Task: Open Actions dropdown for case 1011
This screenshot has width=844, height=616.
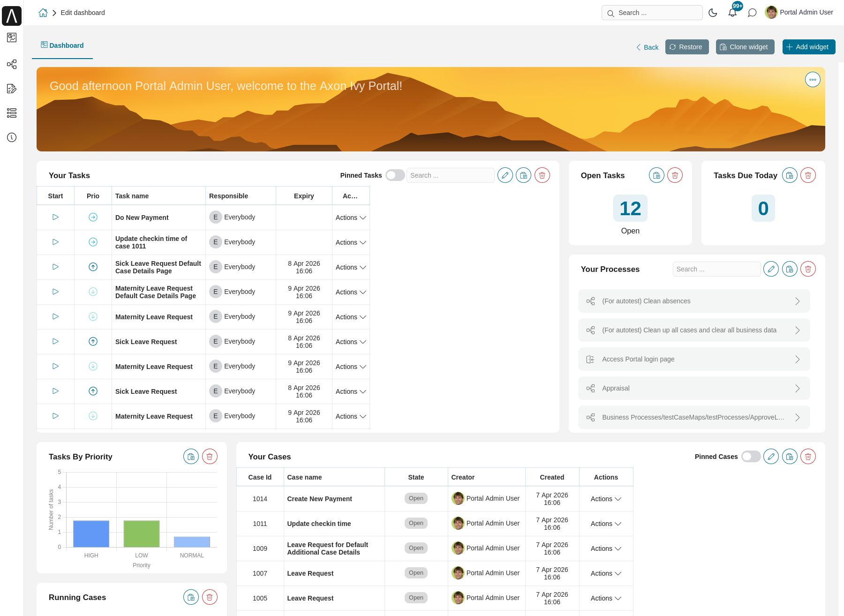Action: click(606, 524)
